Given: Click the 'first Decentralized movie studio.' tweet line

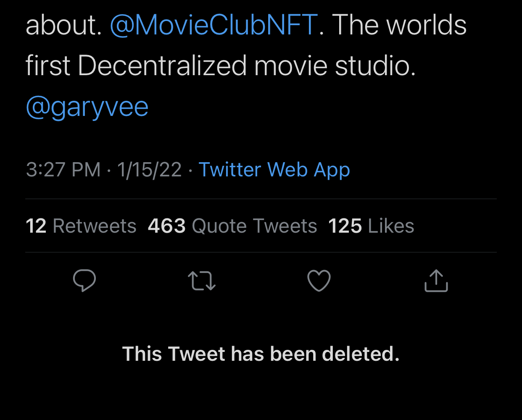Looking at the screenshot, I should (x=221, y=66).
